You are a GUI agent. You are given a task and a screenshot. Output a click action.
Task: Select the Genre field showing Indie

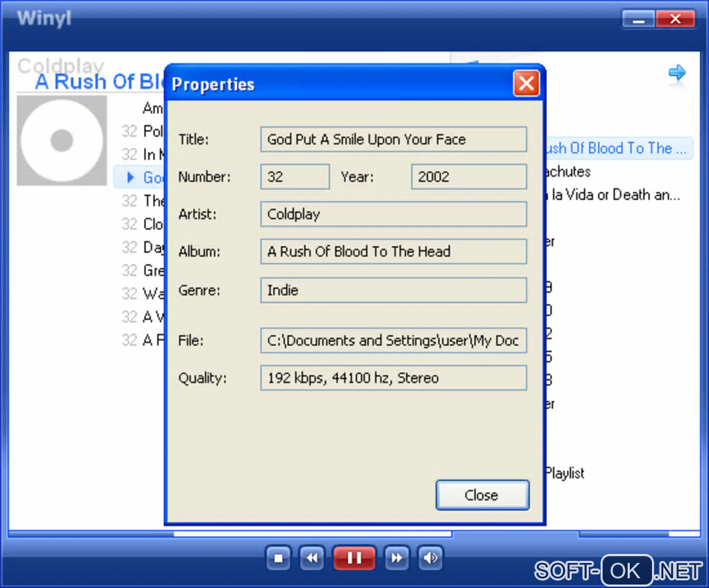pos(393,290)
